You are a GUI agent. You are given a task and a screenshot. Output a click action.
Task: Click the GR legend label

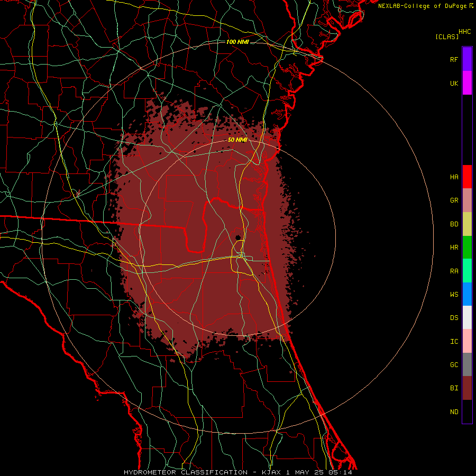454,200
